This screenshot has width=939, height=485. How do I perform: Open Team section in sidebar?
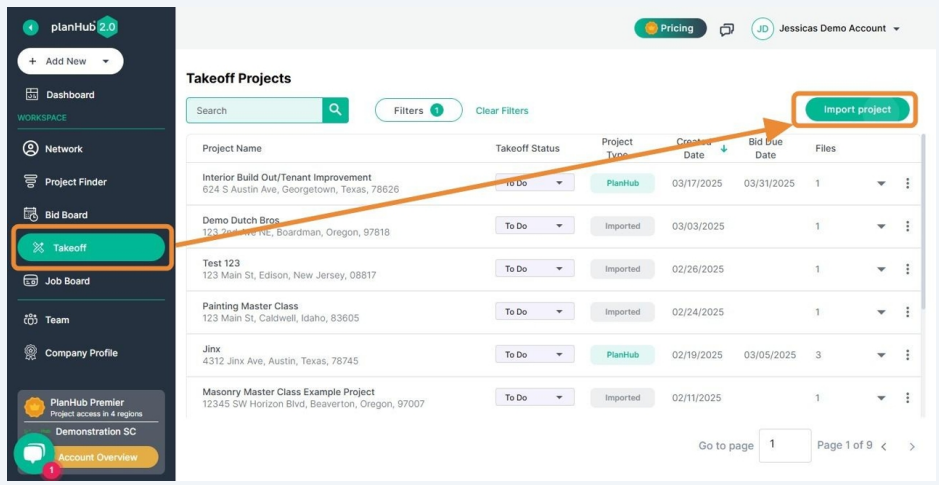click(46, 320)
